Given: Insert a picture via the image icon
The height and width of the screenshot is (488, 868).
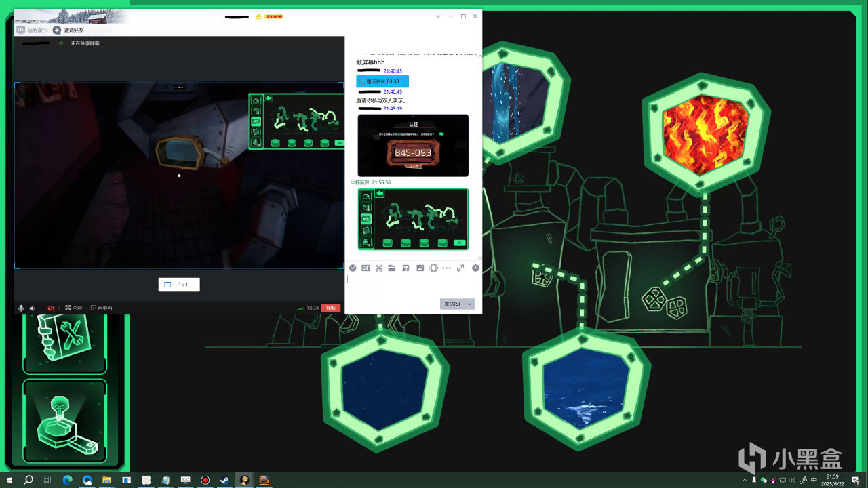Looking at the screenshot, I should pyautogui.click(x=420, y=268).
